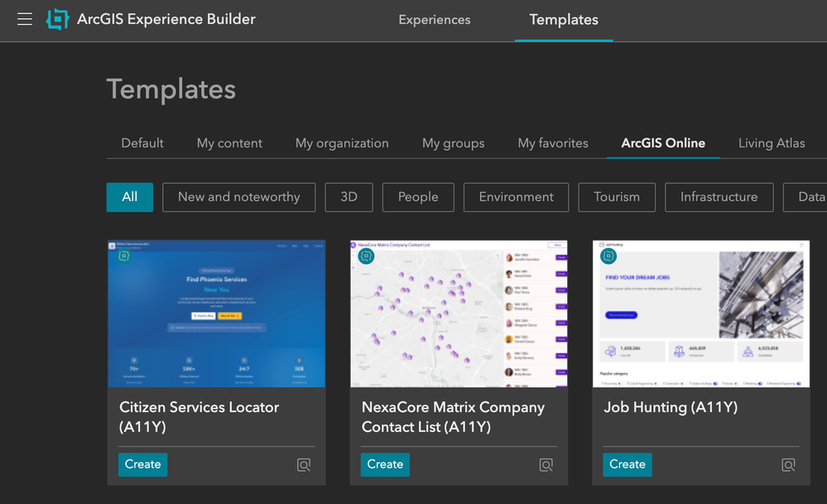Open Job Hunting template thumbnail
Image resolution: width=827 pixels, height=504 pixels.
point(701,314)
